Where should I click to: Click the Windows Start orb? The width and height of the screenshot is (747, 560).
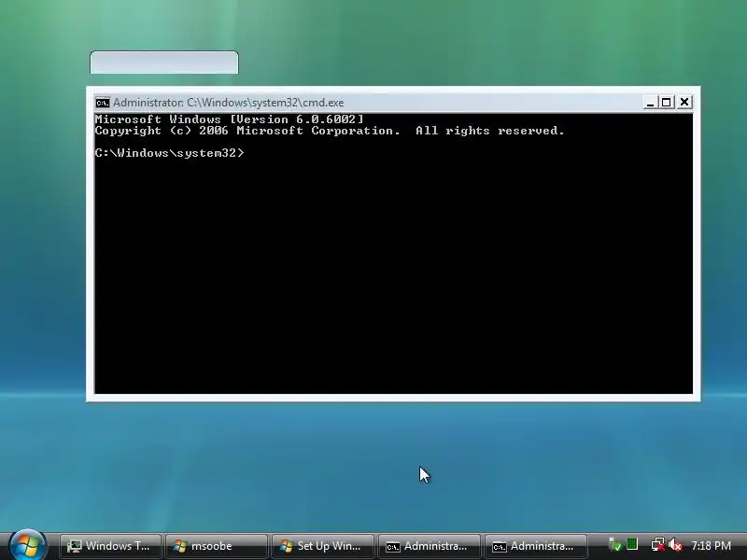click(27, 545)
